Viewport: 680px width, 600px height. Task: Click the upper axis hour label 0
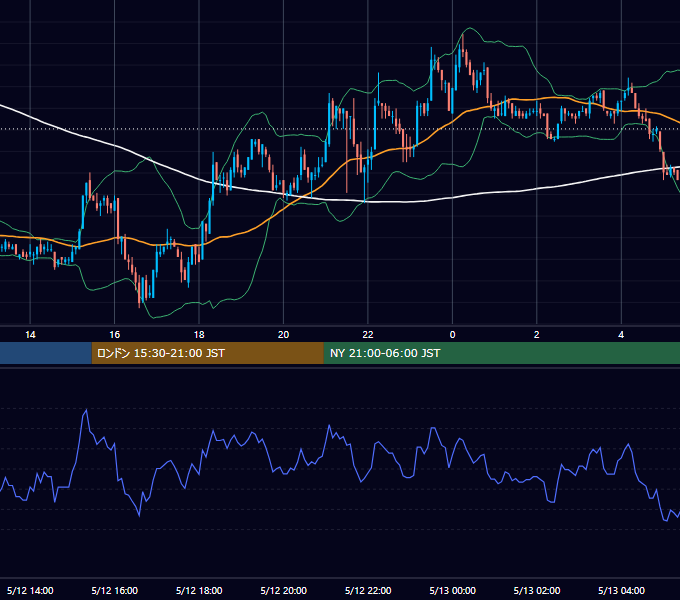coord(452,335)
